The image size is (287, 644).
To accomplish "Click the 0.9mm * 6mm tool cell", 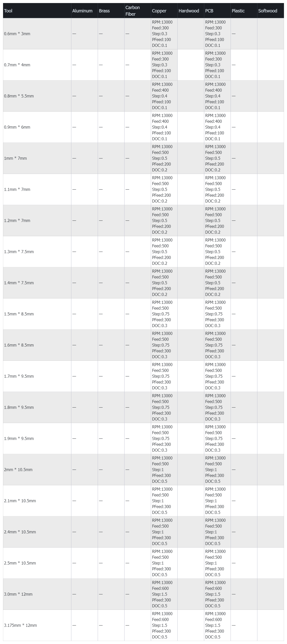I will (x=17, y=127).
